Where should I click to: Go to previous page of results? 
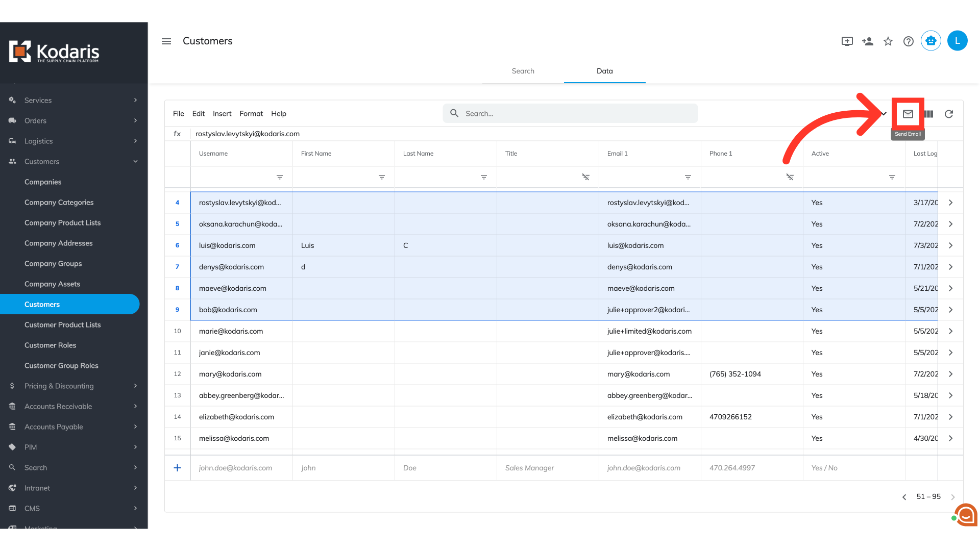pos(904,497)
